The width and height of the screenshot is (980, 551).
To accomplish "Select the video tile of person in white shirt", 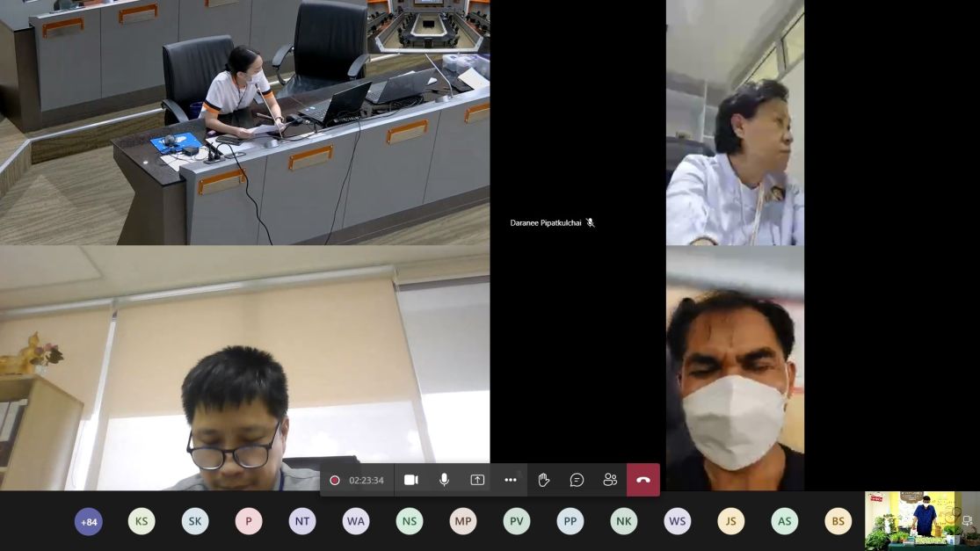I will [735, 122].
